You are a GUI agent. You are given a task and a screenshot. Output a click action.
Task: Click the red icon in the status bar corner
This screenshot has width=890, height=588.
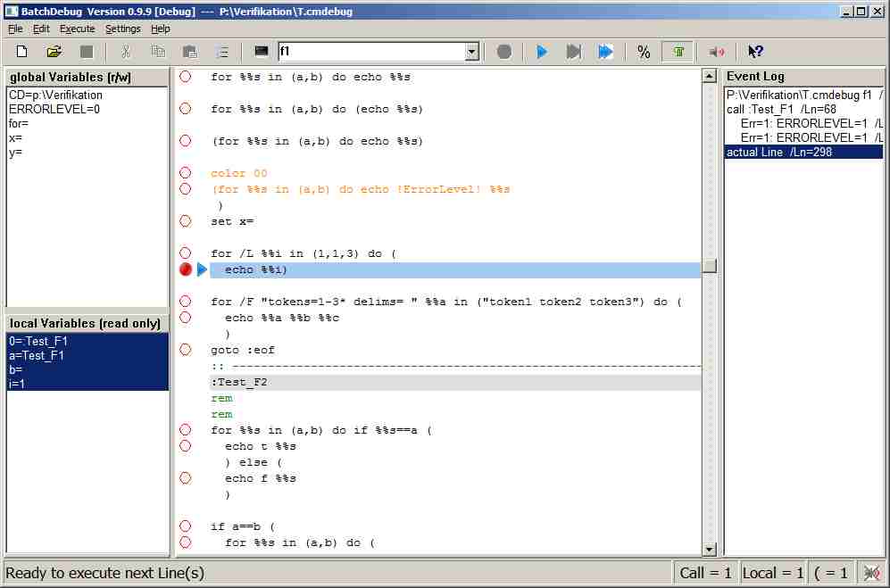[x=872, y=573]
